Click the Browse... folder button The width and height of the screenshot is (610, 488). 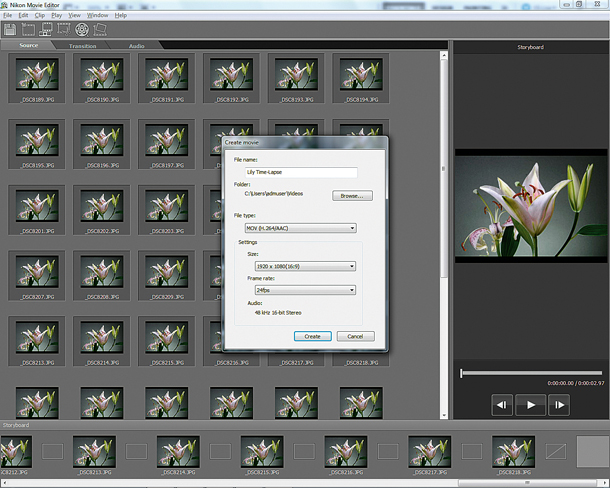tap(352, 196)
